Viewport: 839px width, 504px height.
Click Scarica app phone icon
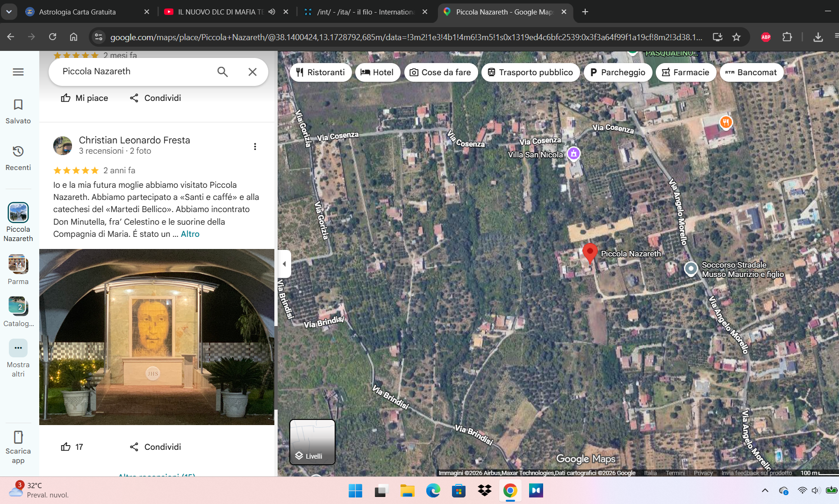18,437
